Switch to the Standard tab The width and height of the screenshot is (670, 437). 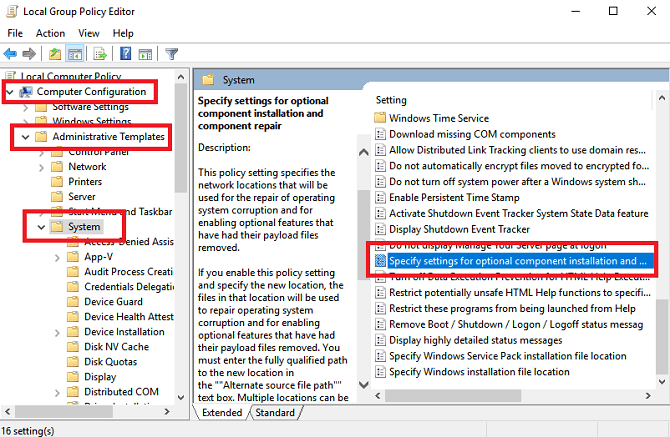pos(275,412)
